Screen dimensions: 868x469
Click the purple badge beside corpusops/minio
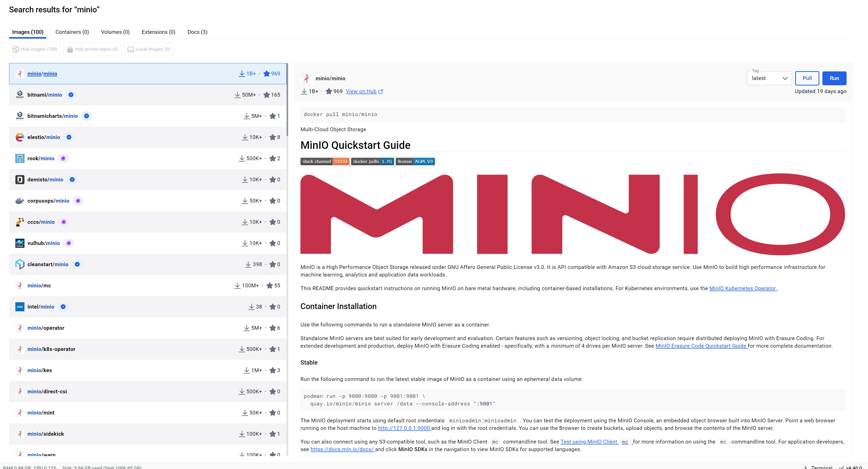pyautogui.click(x=78, y=201)
